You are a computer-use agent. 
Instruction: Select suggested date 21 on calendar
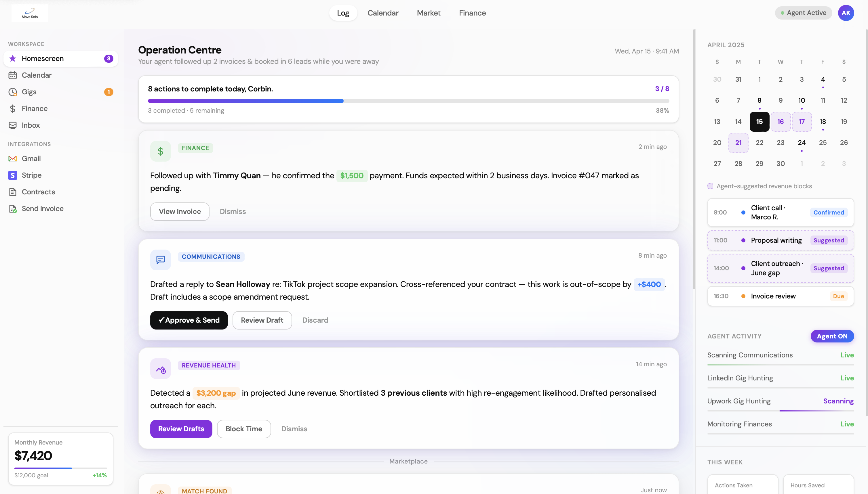tap(738, 143)
